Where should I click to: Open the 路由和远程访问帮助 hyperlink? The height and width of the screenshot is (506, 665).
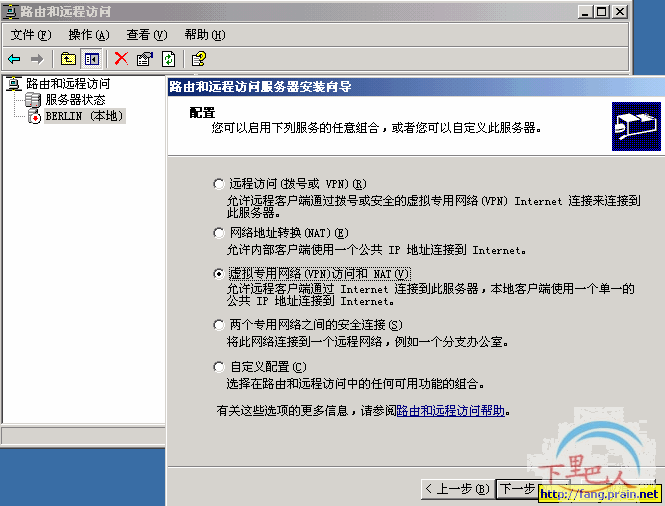pyautogui.click(x=450, y=411)
